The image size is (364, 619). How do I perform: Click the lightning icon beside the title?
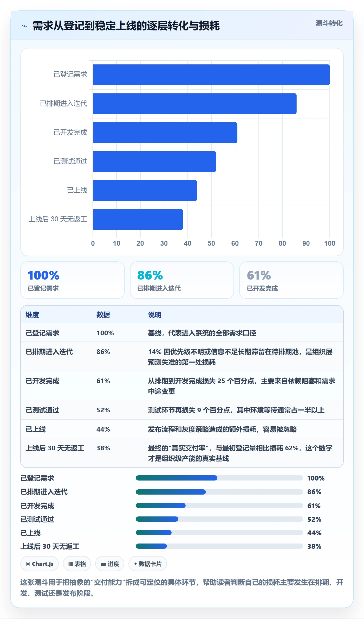point(25,26)
